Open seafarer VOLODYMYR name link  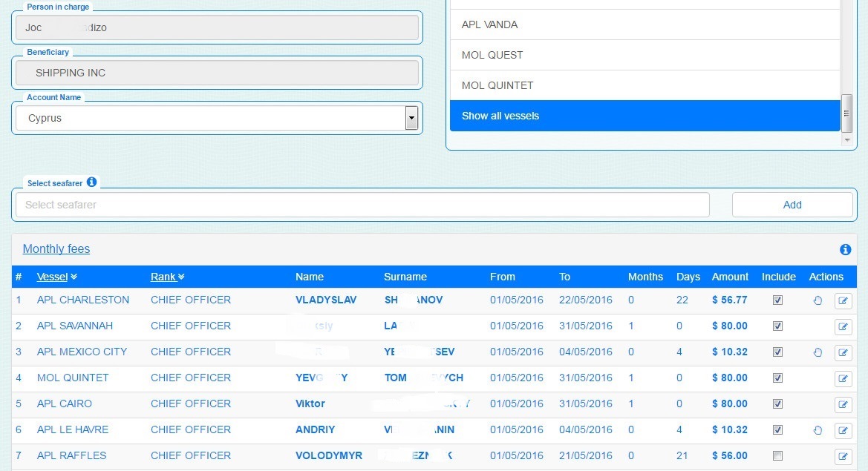pos(329,455)
